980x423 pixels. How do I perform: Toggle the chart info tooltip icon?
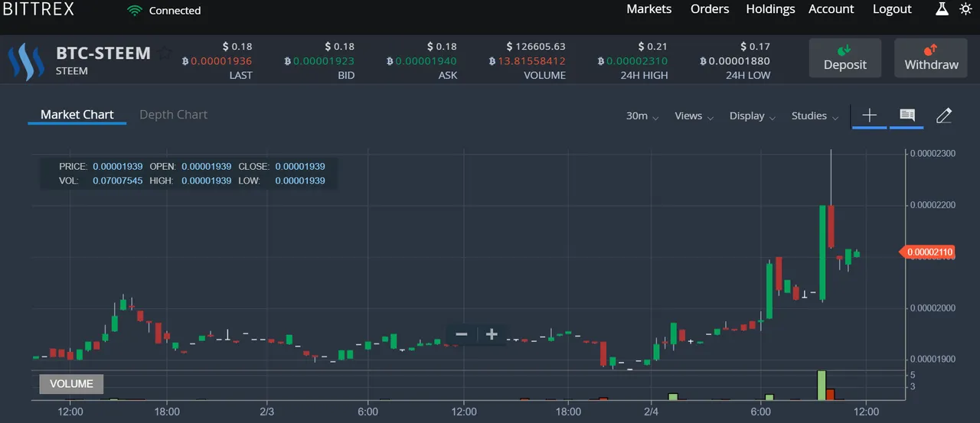[907, 116]
